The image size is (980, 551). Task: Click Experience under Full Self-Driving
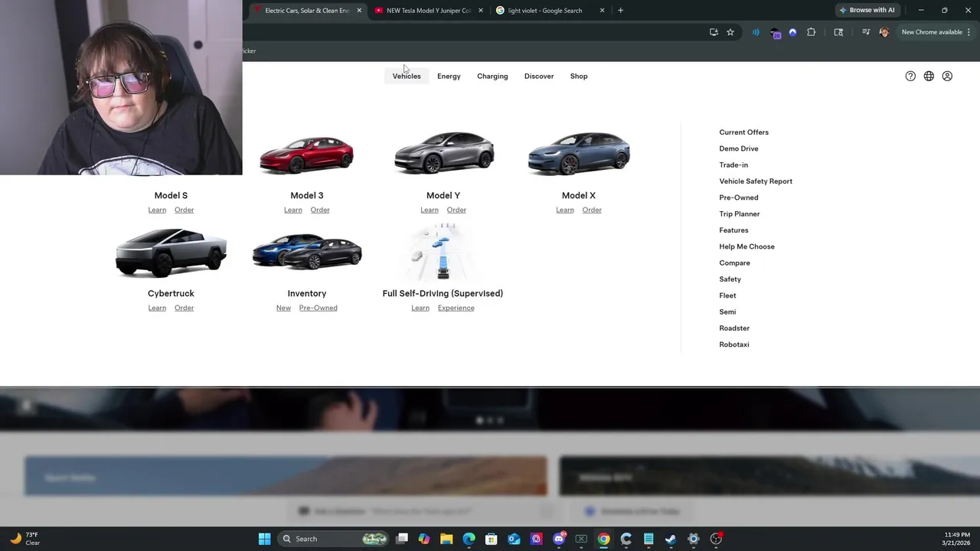[x=456, y=308]
